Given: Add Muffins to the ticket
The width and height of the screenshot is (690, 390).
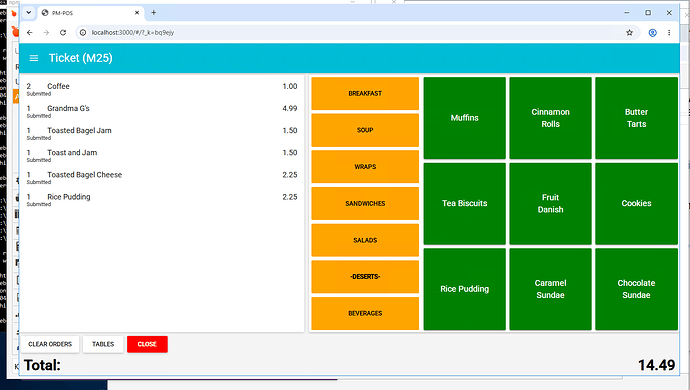Looking at the screenshot, I should (x=464, y=118).
